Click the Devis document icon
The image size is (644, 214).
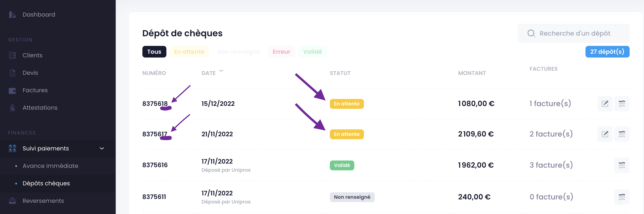click(x=12, y=73)
